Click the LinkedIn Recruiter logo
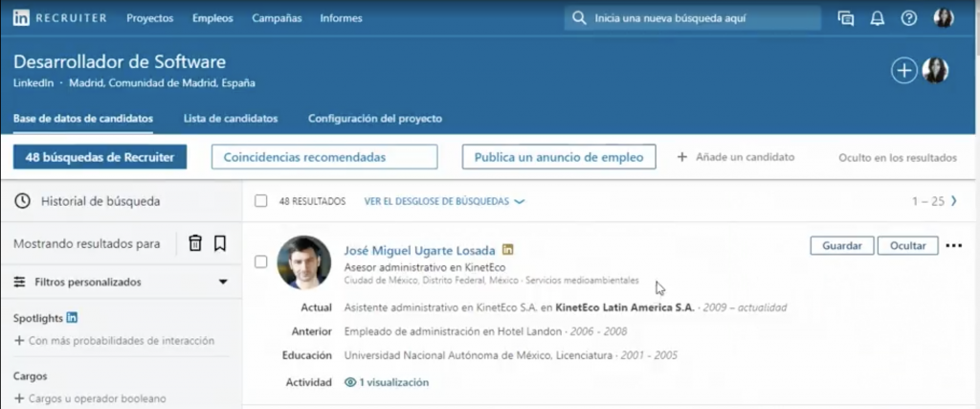980x409 pixels. click(x=60, y=18)
